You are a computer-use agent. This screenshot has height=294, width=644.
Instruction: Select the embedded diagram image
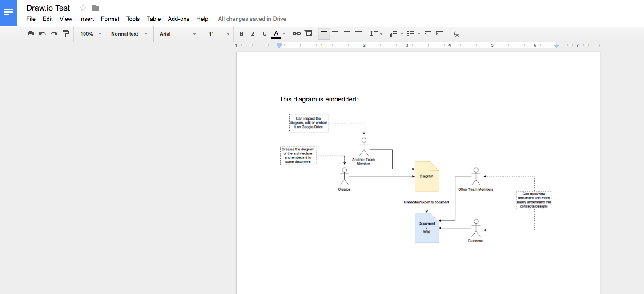416,178
